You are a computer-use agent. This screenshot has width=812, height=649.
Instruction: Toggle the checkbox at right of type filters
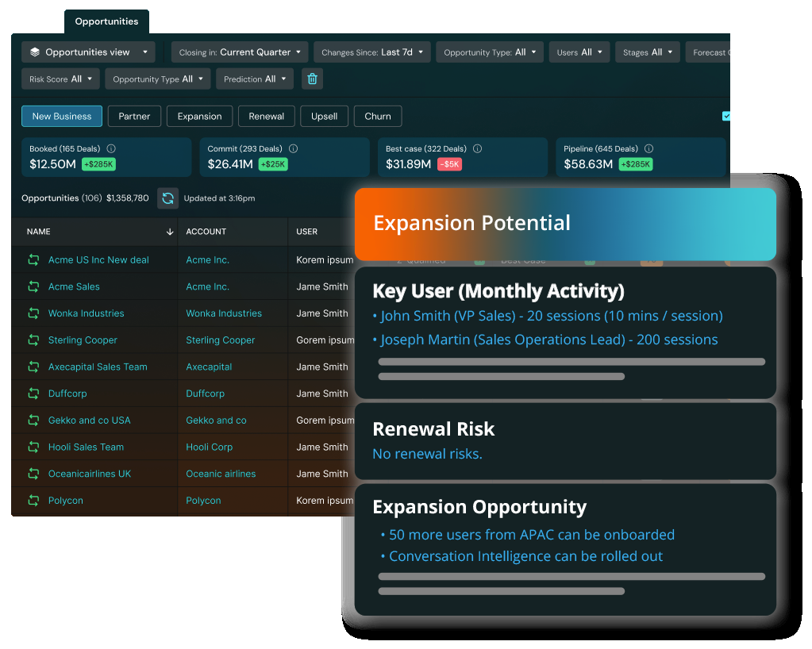(x=725, y=117)
